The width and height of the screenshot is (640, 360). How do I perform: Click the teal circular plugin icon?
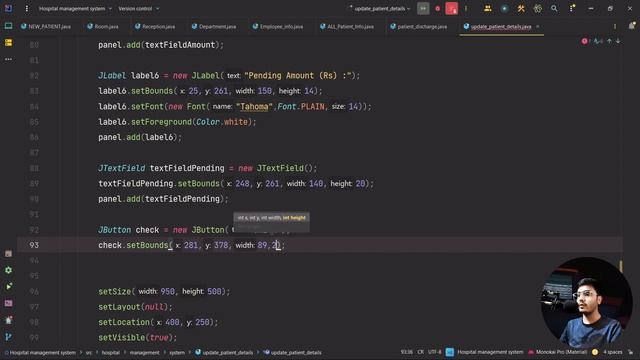coord(504,9)
